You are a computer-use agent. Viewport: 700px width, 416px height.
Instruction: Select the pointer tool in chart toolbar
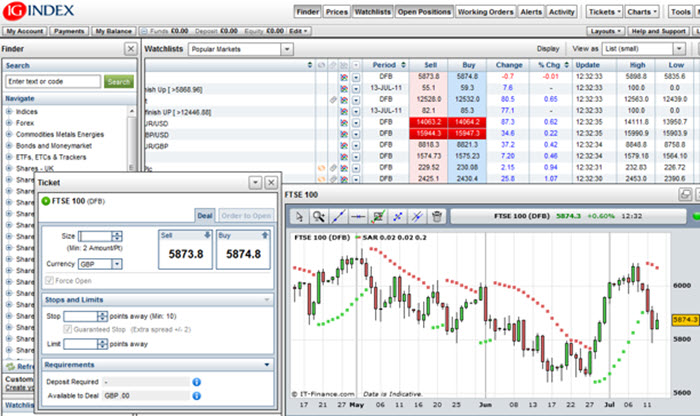(299, 216)
